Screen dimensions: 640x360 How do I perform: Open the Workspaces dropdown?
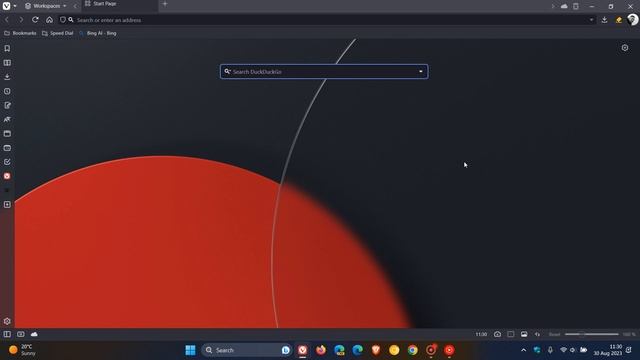point(46,6)
